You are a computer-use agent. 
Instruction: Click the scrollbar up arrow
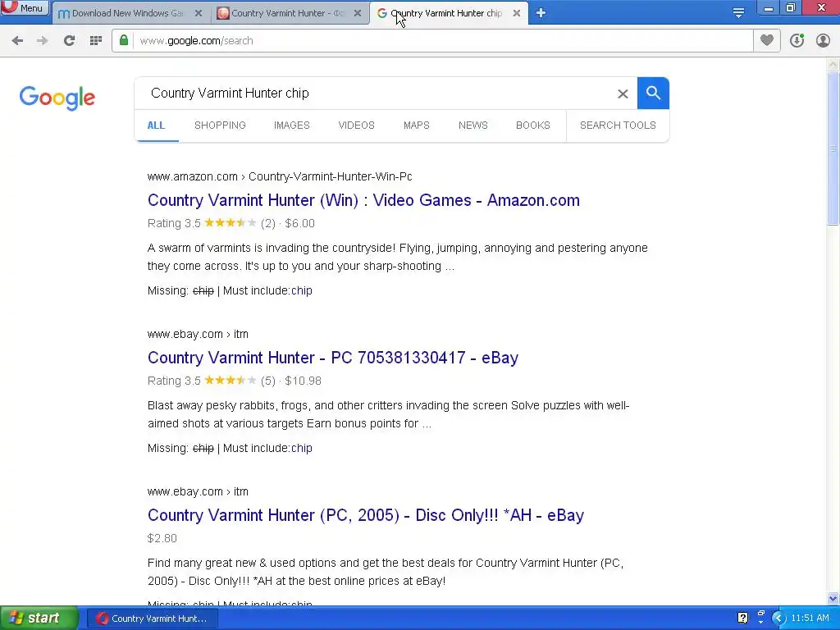click(x=833, y=65)
